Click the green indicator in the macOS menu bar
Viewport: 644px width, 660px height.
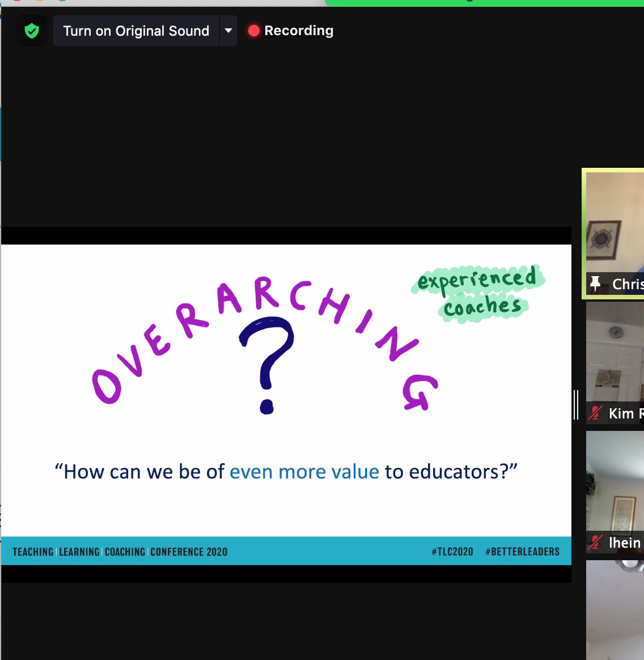(x=482, y=3)
